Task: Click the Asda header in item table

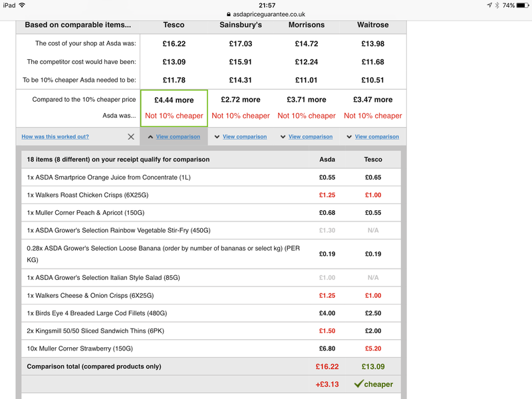Action: 327,160
